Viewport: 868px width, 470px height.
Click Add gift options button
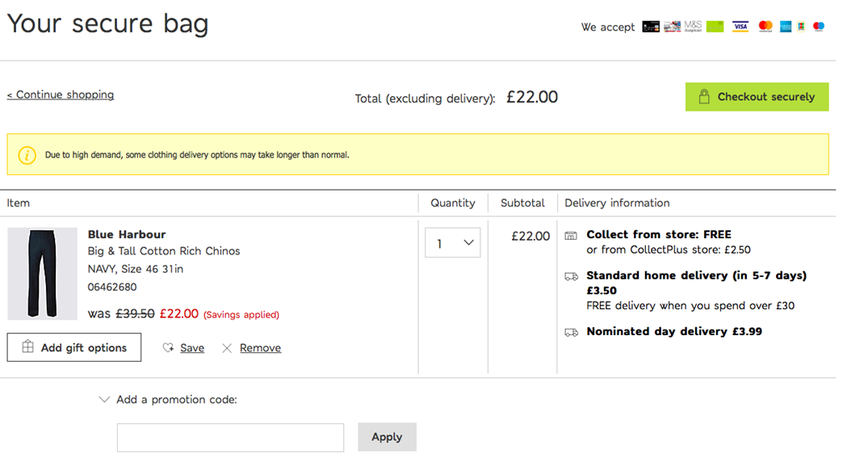pyautogui.click(x=74, y=347)
